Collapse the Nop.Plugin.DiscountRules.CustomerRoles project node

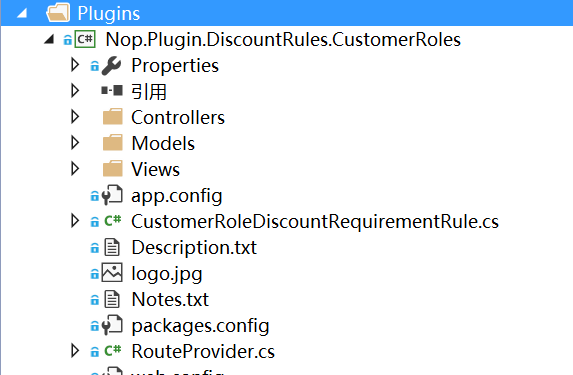point(49,39)
